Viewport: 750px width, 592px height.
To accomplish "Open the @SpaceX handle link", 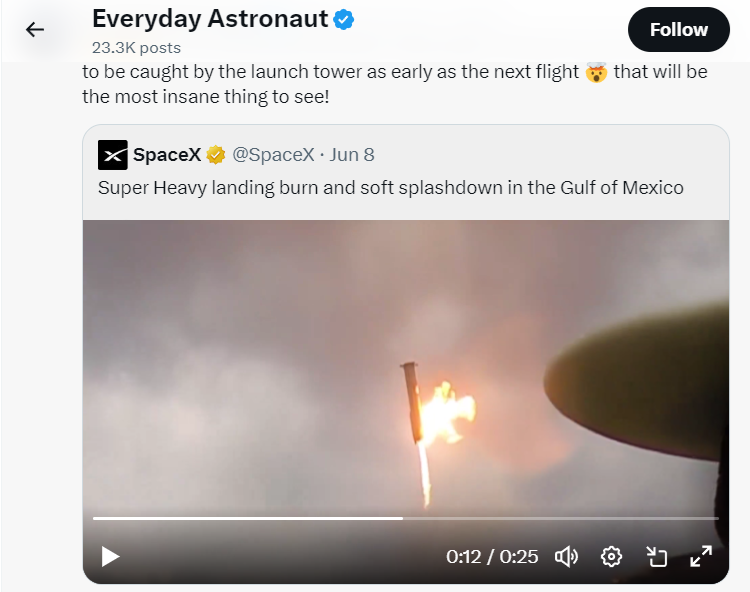I will pos(273,155).
